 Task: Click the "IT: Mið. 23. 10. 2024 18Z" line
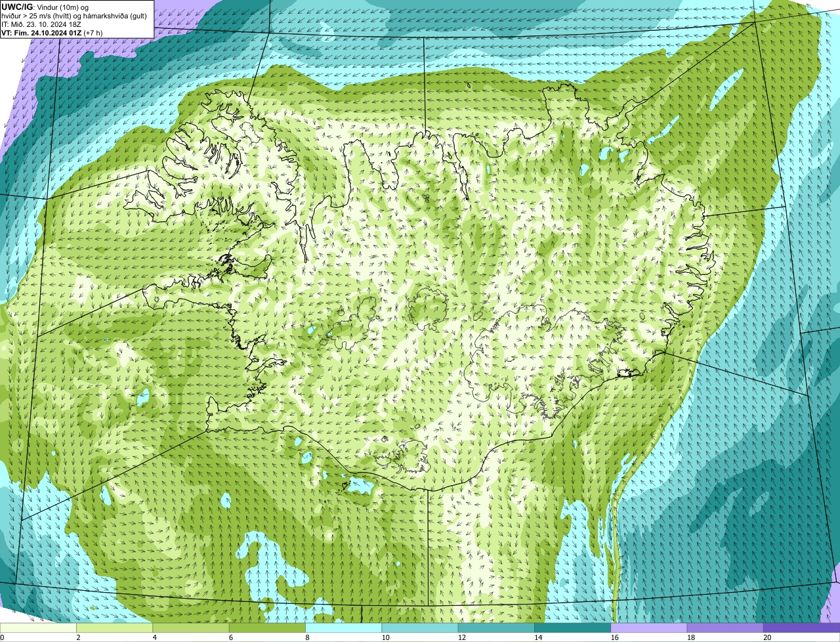point(41,24)
